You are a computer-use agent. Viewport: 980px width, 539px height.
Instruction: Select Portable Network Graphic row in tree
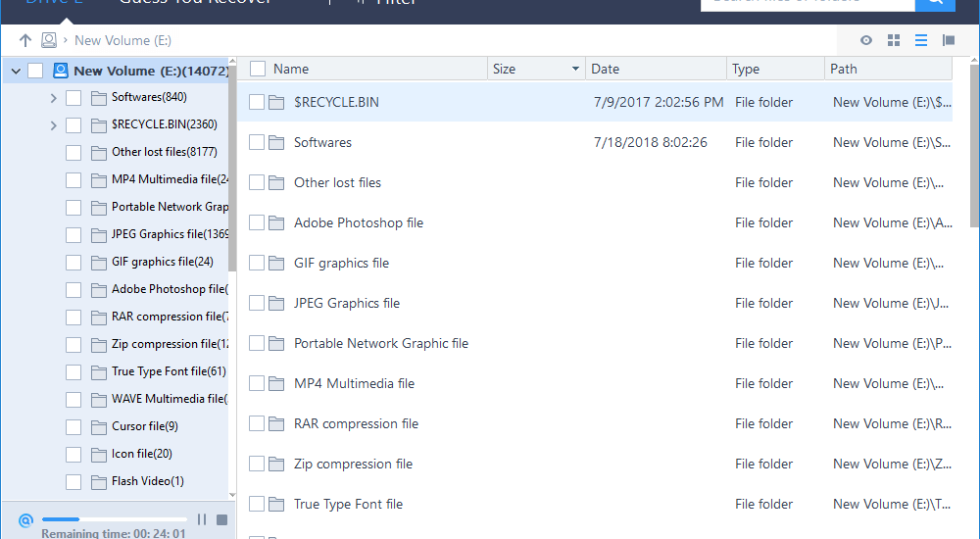170,207
